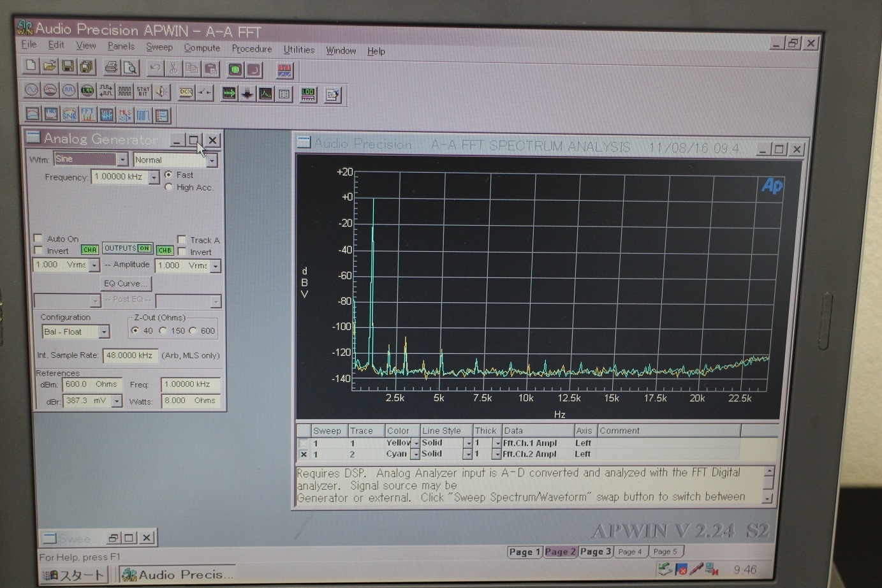Screen dimensions: 882x588
Task: Open the Analog Generator sine-wave panel icon
Action: (x=31, y=91)
